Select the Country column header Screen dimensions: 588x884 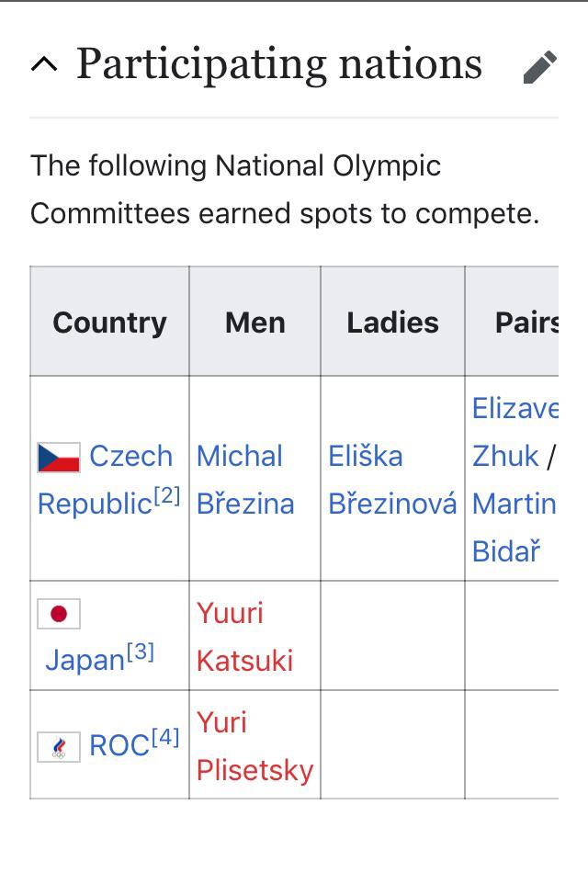(109, 322)
